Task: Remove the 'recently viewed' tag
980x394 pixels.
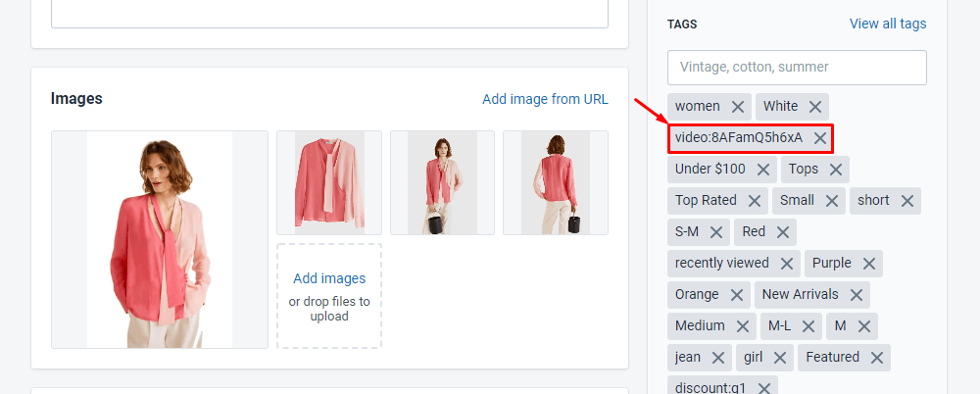Action: pyautogui.click(x=787, y=264)
